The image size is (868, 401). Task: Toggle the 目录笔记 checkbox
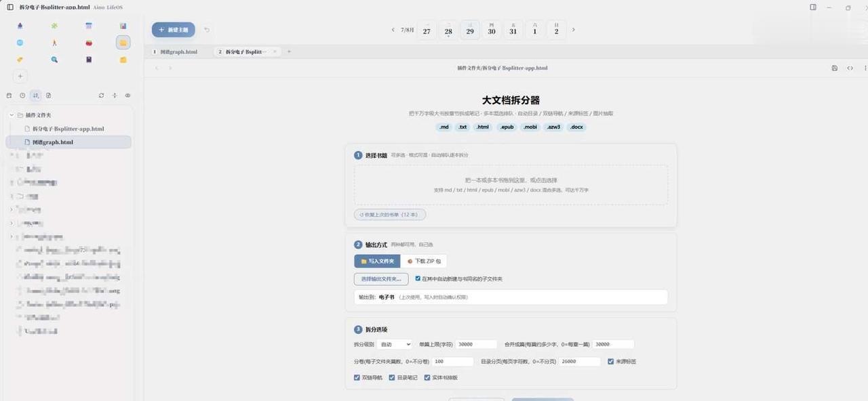tap(392, 378)
